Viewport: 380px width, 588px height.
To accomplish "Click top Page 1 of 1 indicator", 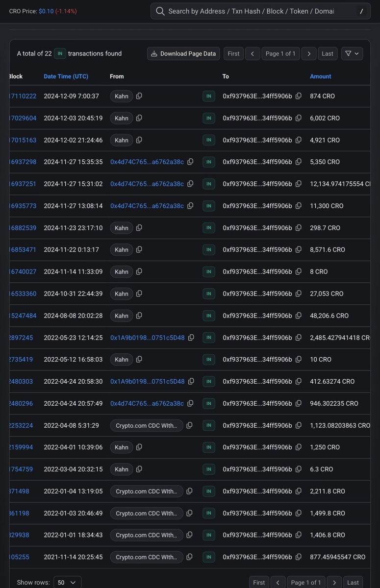I will pyautogui.click(x=280, y=53).
